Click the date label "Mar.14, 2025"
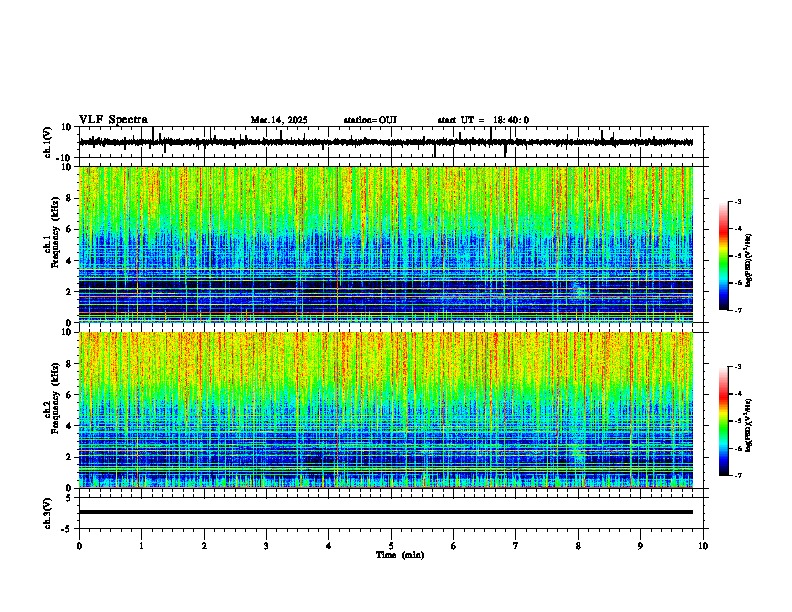 [x=279, y=120]
